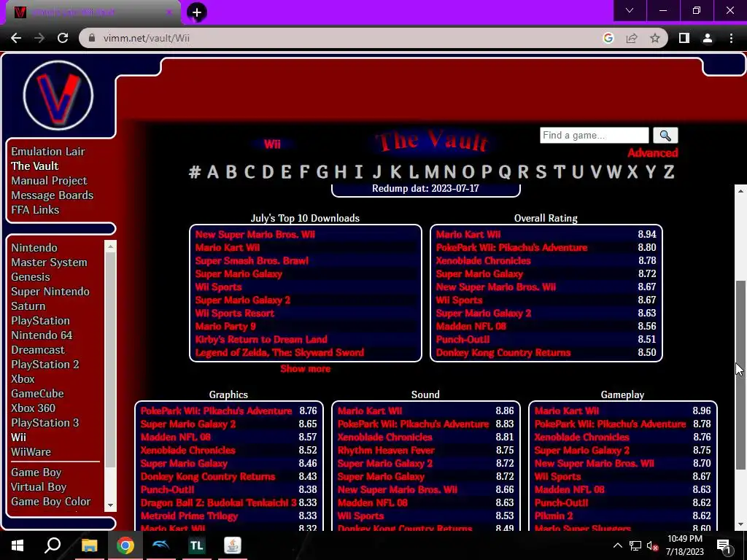Viewport: 747px width, 560px height.
Task: Open Rhythm Heaven Fever in Sound list
Action: coord(386,450)
